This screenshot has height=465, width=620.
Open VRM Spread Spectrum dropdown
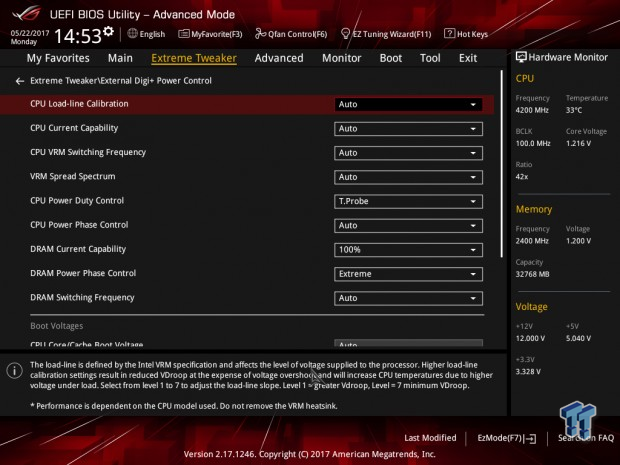coord(408,177)
